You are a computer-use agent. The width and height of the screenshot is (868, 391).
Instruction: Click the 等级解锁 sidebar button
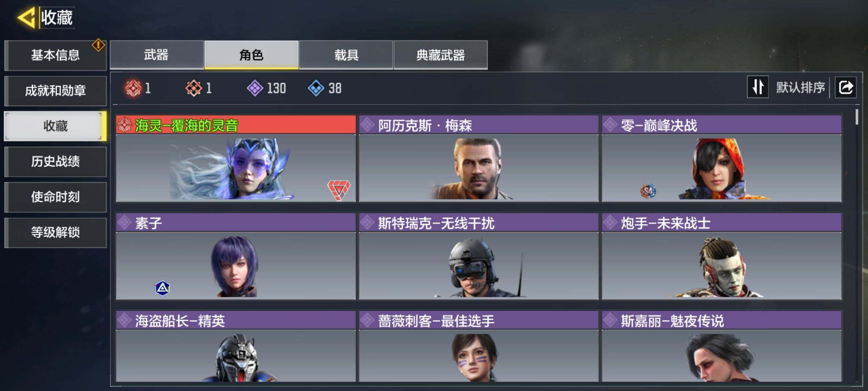point(55,232)
